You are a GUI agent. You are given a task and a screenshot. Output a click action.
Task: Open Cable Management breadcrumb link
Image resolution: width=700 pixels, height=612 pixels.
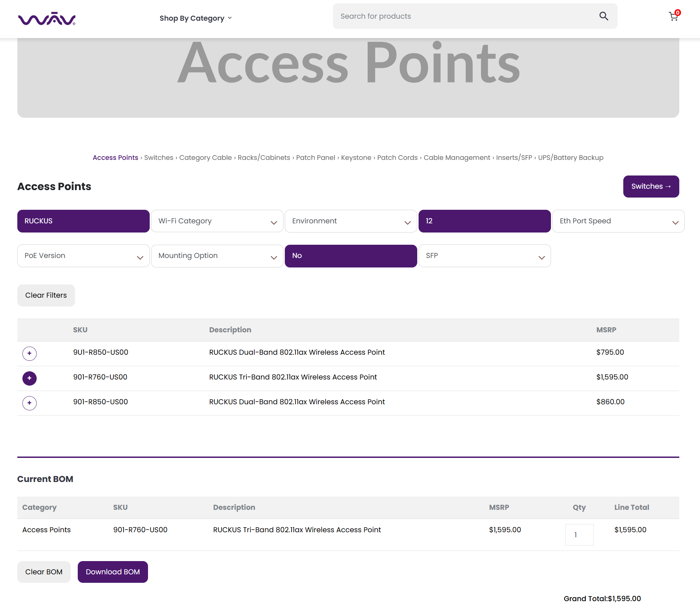point(457,158)
